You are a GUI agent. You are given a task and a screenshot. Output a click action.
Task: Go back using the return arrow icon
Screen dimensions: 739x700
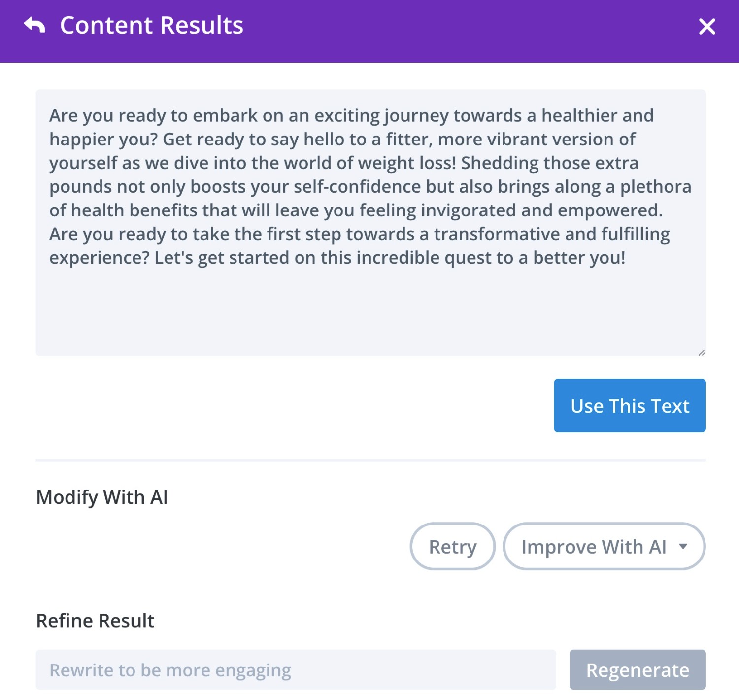pos(34,25)
